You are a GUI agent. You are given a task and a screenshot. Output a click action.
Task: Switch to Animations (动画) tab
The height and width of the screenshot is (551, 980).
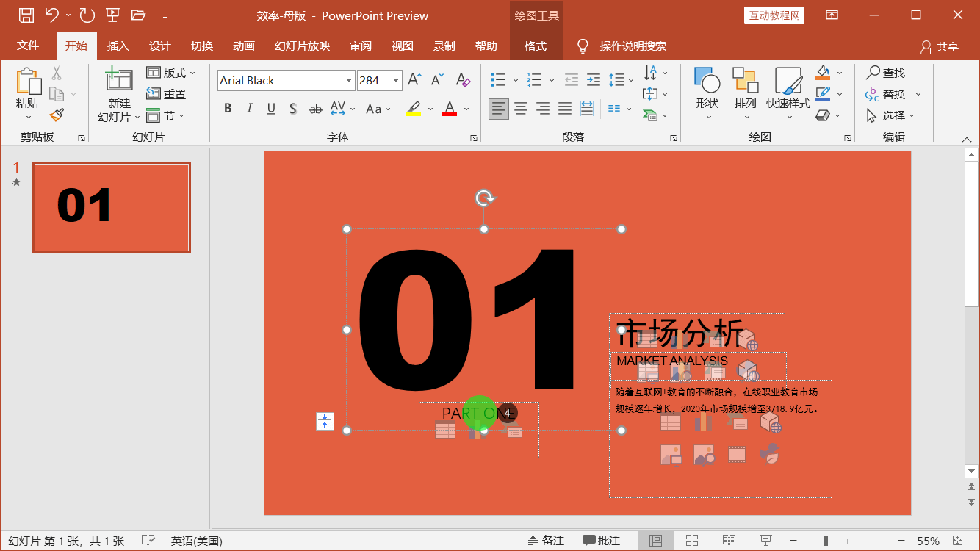pos(244,46)
